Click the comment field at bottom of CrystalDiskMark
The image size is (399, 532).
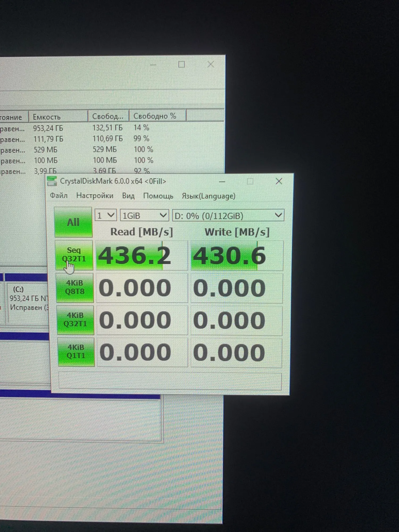(x=170, y=381)
